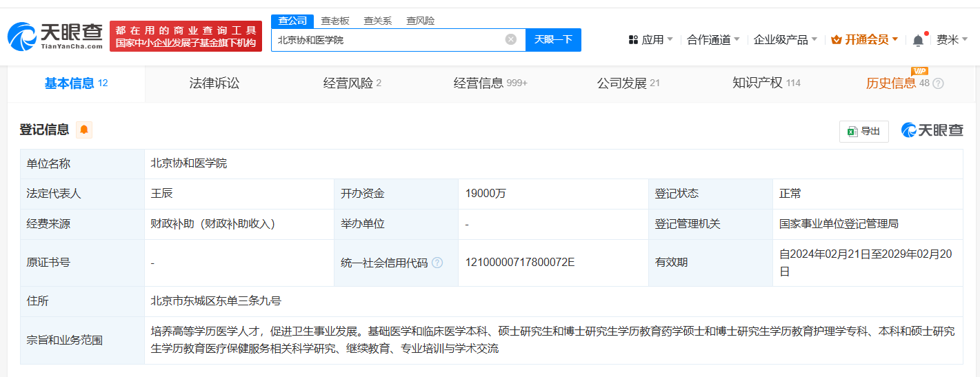
Task: Select the 查风险 search tab
Action: point(420,21)
